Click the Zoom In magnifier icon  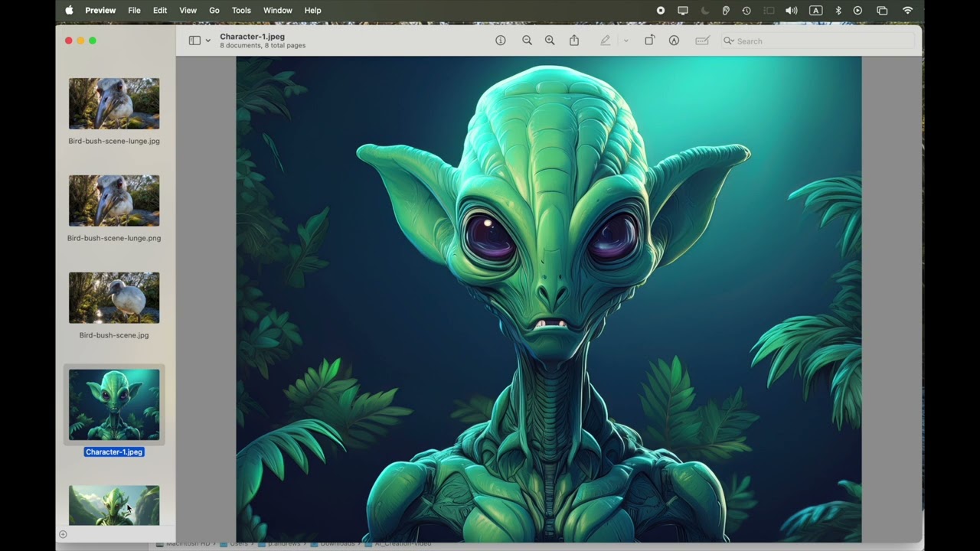pyautogui.click(x=550, y=41)
